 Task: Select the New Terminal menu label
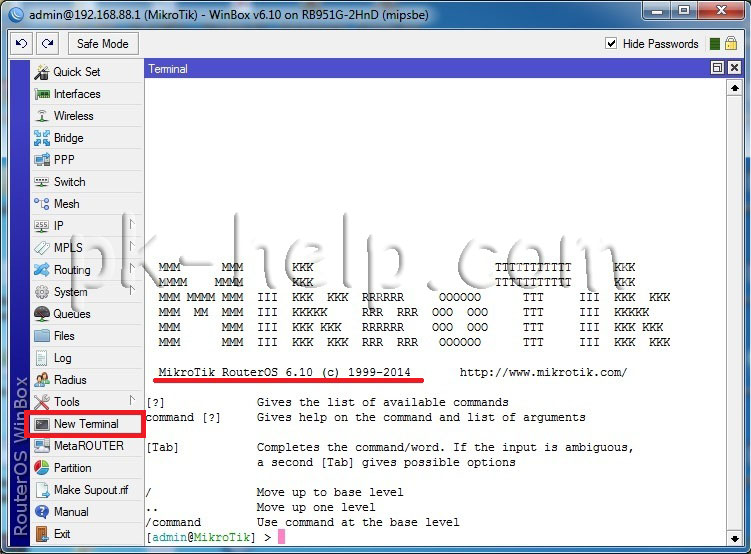click(x=86, y=424)
